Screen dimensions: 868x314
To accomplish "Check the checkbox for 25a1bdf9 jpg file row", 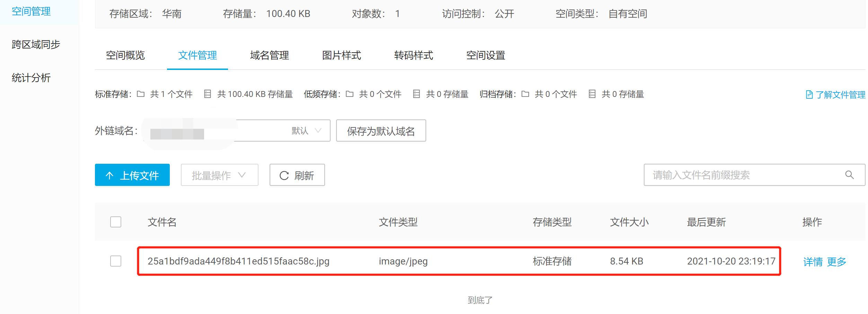I will (x=116, y=261).
